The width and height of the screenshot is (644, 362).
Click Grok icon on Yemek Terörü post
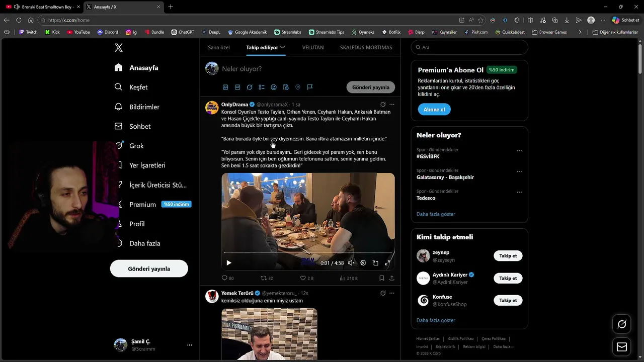tap(383, 293)
